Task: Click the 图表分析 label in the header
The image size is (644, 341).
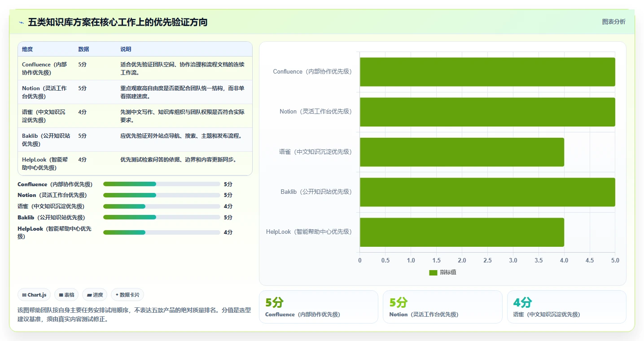Action: 613,22
